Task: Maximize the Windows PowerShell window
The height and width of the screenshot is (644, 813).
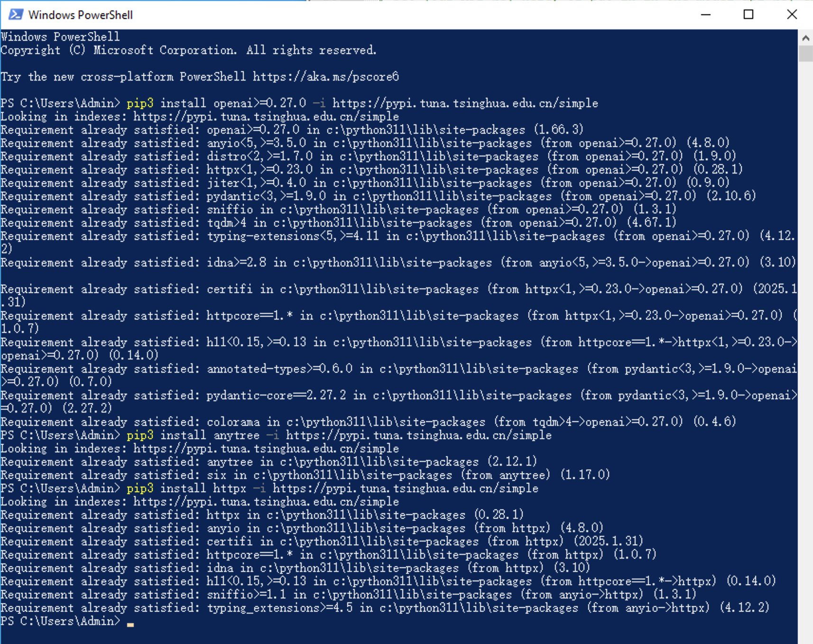Action: (x=748, y=15)
